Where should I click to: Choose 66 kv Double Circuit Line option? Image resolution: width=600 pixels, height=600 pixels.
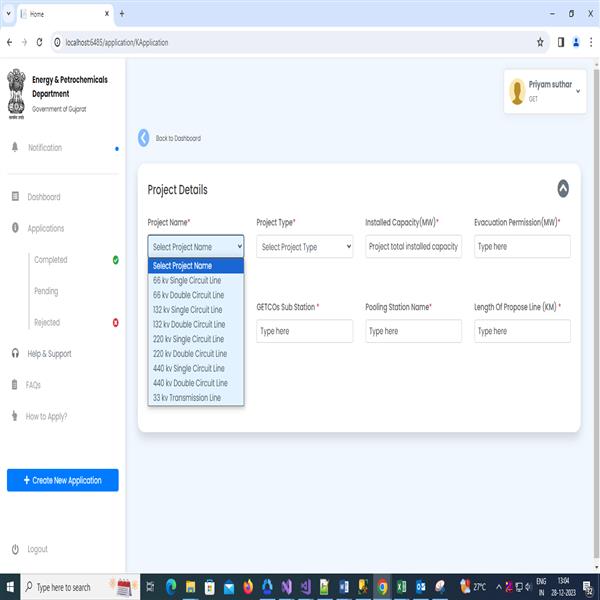196,295
